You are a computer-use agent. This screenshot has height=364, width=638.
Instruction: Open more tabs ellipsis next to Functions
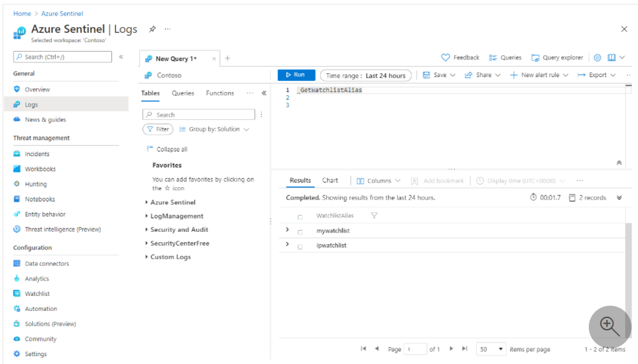click(x=250, y=93)
